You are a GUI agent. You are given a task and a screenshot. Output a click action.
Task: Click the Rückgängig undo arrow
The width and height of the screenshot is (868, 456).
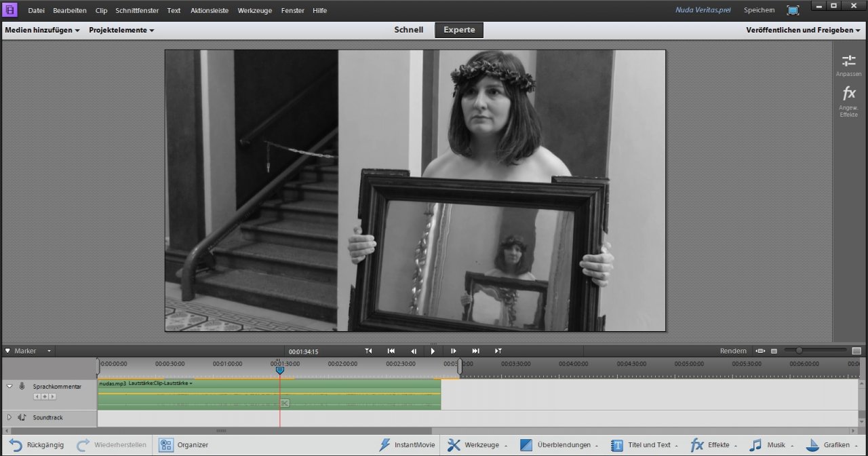(16, 445)
